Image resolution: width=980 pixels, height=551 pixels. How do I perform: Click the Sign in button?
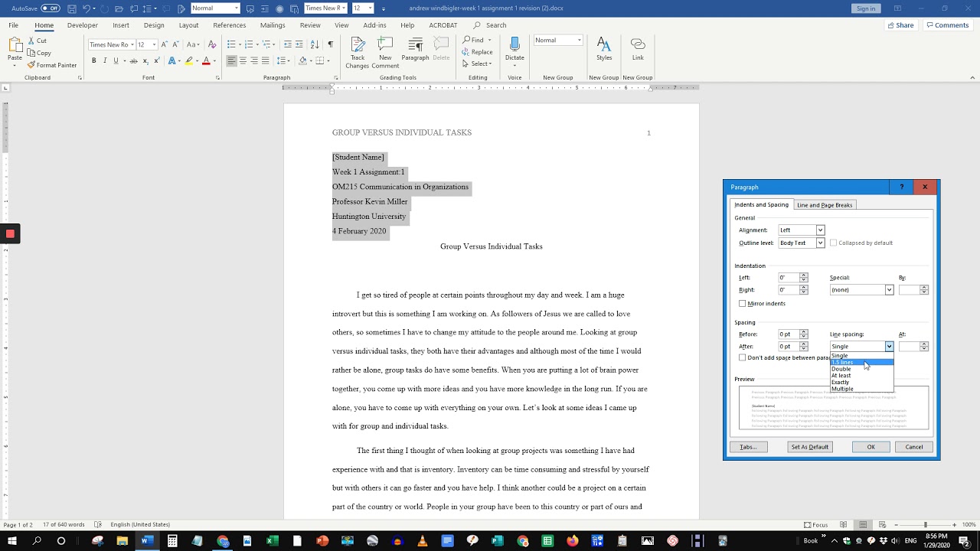click(866, 8)
